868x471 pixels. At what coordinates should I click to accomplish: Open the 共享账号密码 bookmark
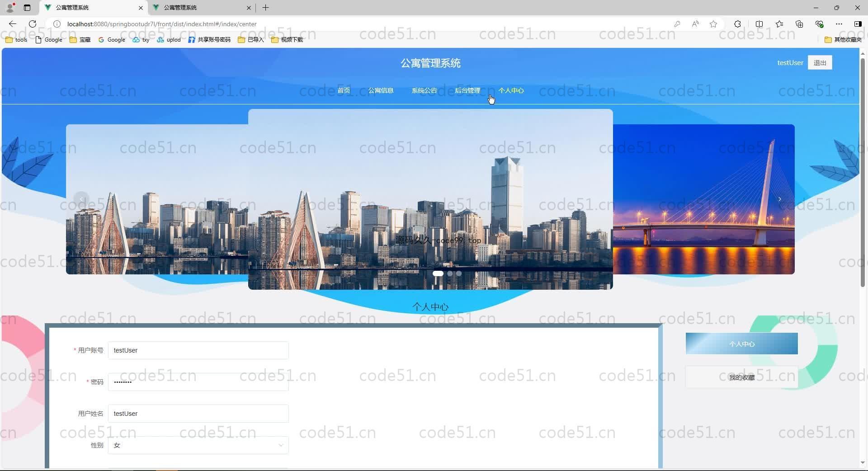coord(209,40)
